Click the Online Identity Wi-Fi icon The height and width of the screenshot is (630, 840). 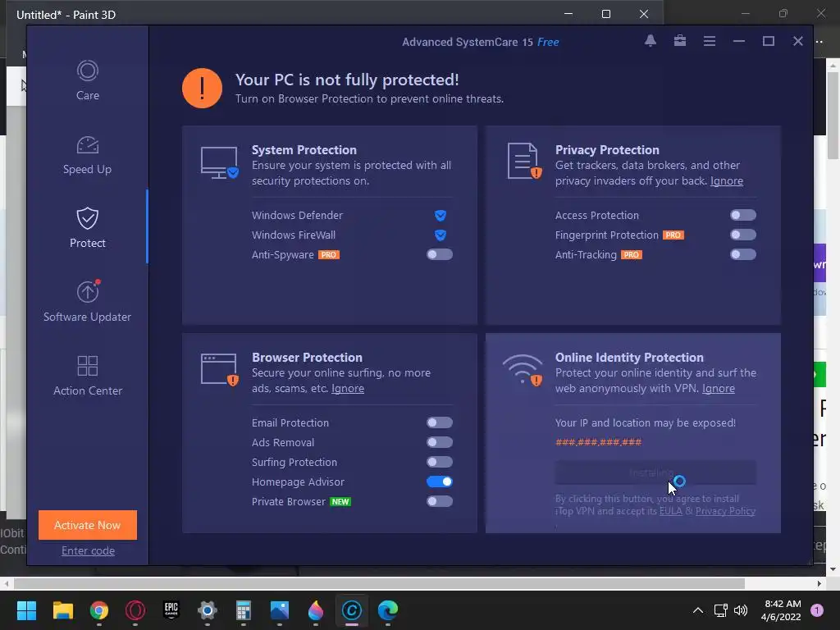pos(523,370)
